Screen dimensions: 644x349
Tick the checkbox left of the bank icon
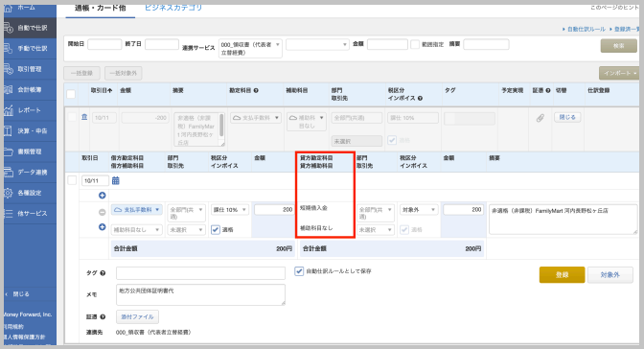pos(72,117)
